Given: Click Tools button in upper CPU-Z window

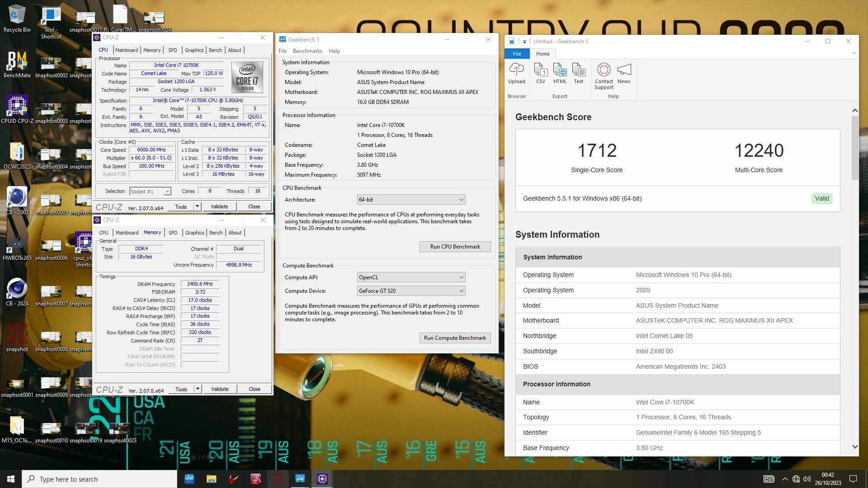Looking at the screenshot, I should [x=181, y=206].
